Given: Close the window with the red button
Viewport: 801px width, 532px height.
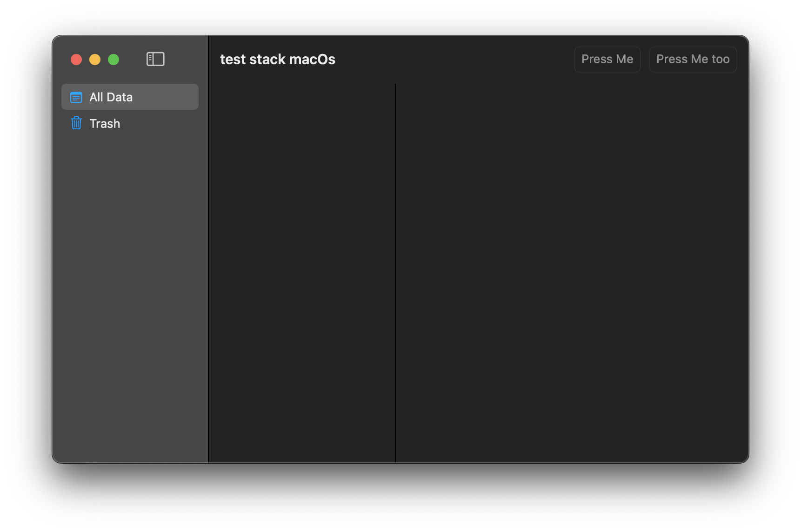Looking at the screenshot, I should [76, 60].
